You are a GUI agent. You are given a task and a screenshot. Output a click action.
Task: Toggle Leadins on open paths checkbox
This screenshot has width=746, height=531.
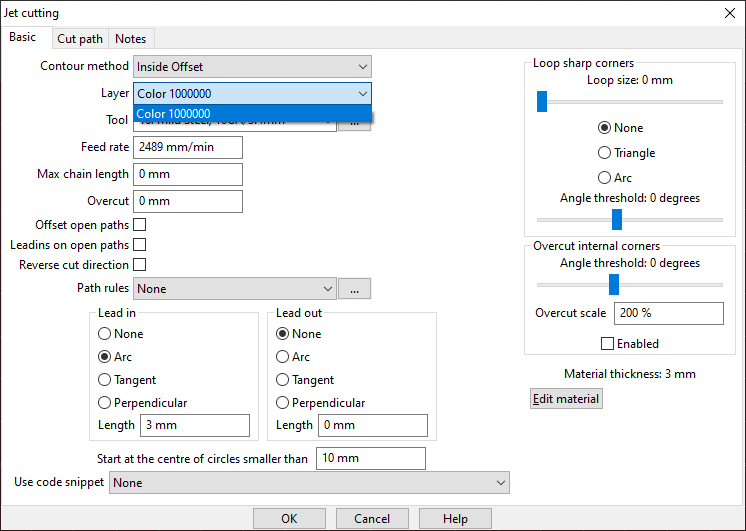tap(140, 245)
